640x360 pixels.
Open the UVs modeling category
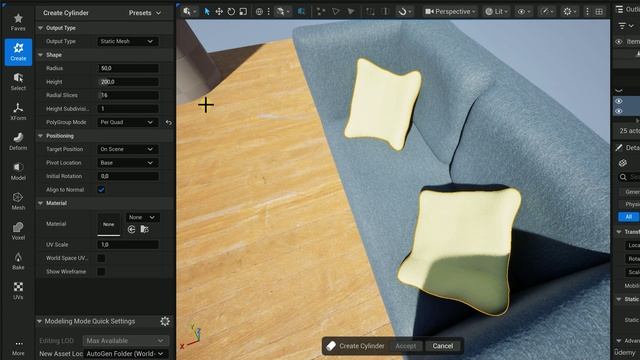pyautogui.click(x=18, y=291)
